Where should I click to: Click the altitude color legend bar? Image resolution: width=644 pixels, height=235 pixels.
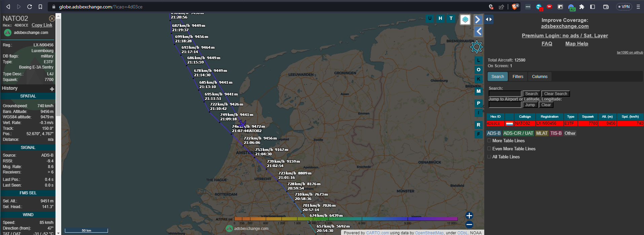(346, 219)
